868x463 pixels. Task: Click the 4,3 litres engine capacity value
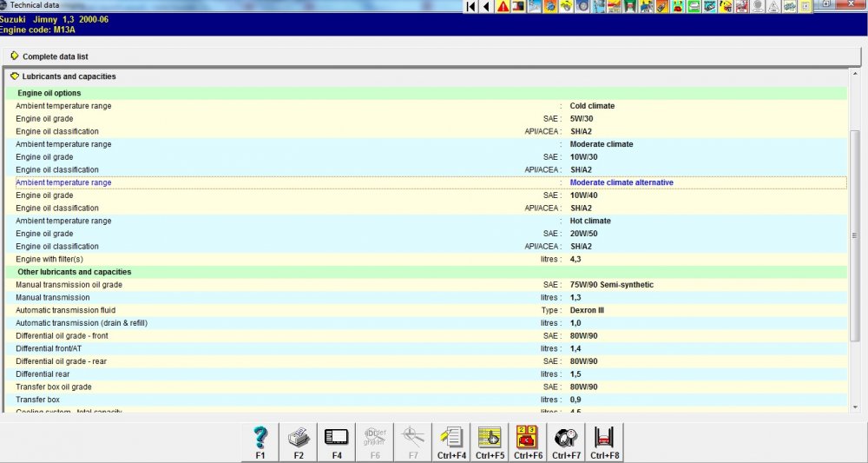[x=575, y=259]
